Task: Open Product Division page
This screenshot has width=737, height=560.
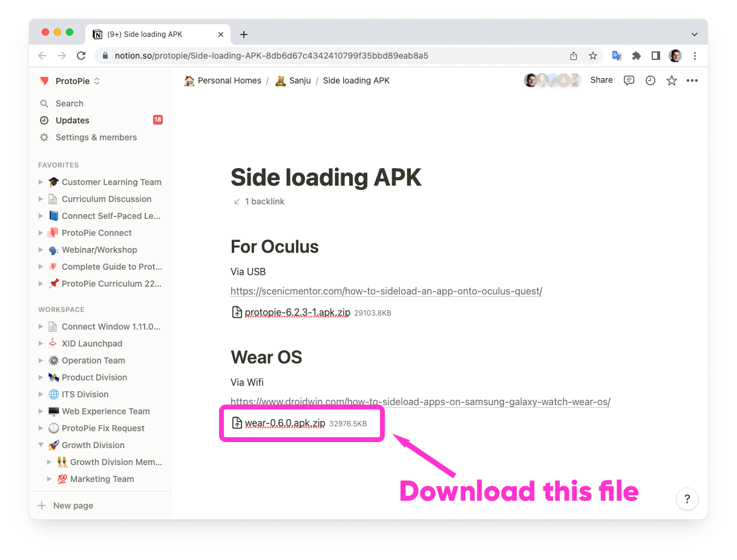Action: coord(94,377)
